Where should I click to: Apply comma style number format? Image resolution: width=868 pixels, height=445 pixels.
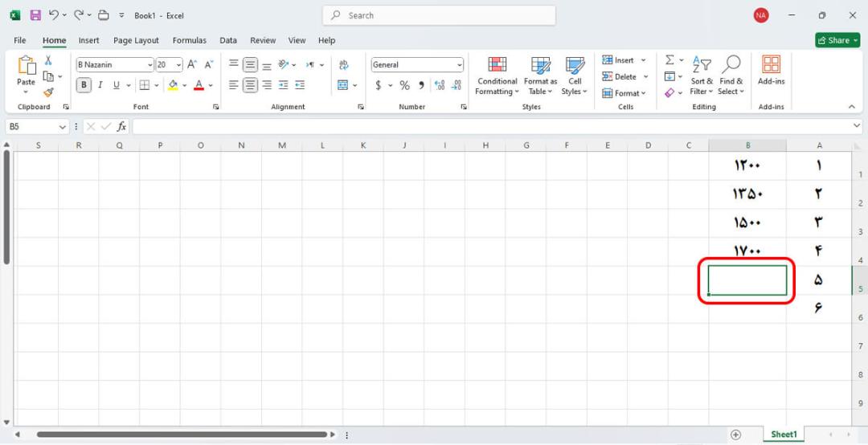[x=421, y=85]
